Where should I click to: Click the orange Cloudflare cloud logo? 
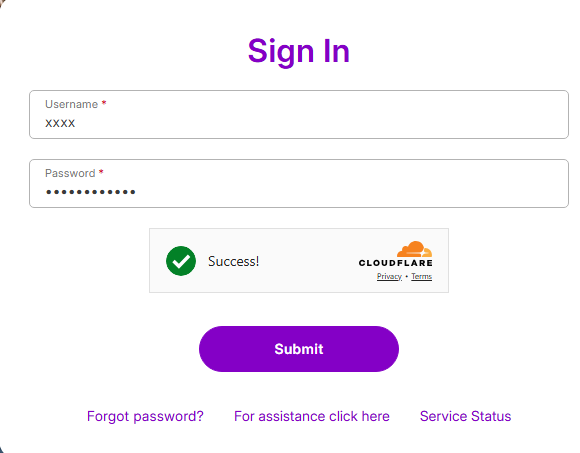click(414, 249)
